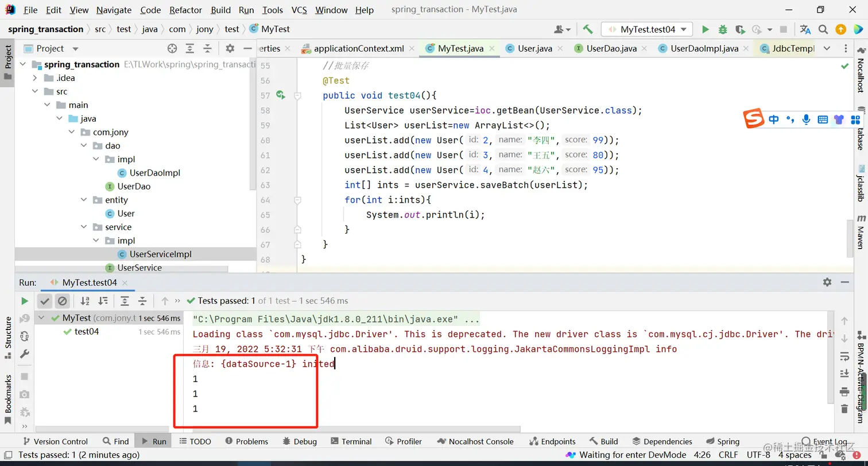The image size is (868, 466).
Task: Start debugging with the green bug icon
Action: (x=723, y=29)
